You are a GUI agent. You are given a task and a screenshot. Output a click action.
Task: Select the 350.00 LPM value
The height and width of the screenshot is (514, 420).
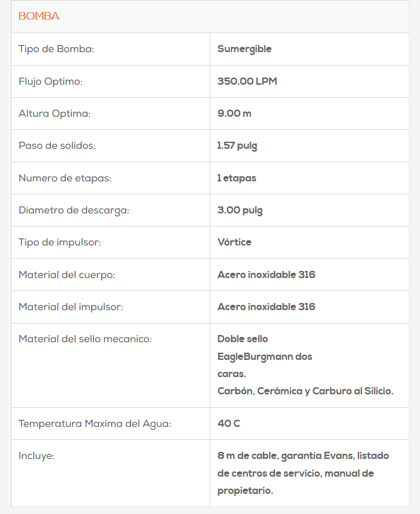click(x=247, y=81)
